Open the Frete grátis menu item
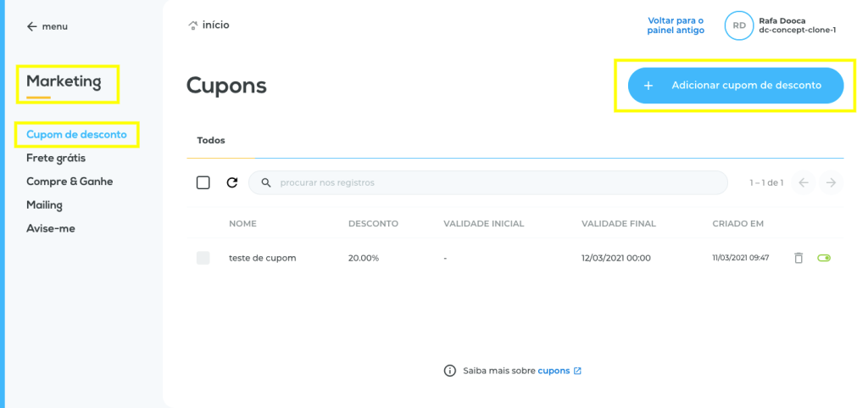This screenshot has height=408, width=868. coord(56,158)
